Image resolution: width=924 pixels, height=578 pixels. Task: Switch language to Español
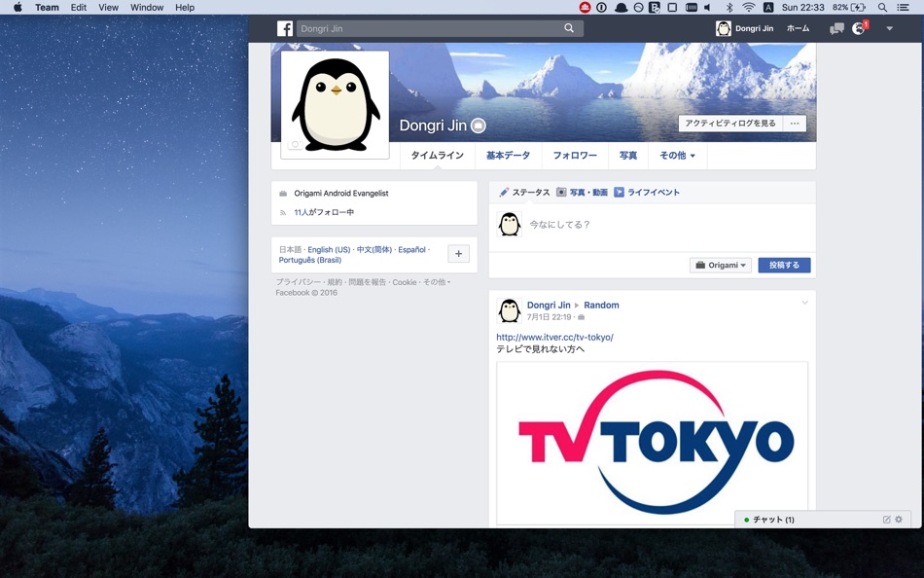tap(412, 249)
